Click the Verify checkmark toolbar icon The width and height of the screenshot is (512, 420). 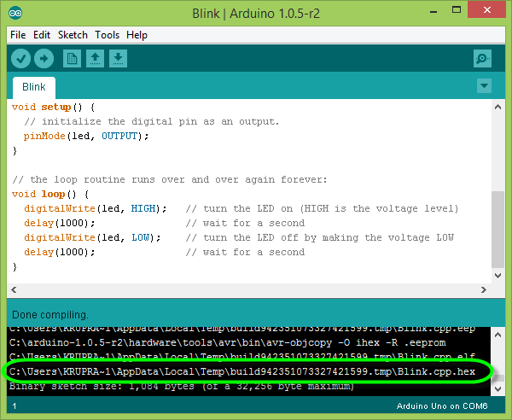(x=20, y=59)
